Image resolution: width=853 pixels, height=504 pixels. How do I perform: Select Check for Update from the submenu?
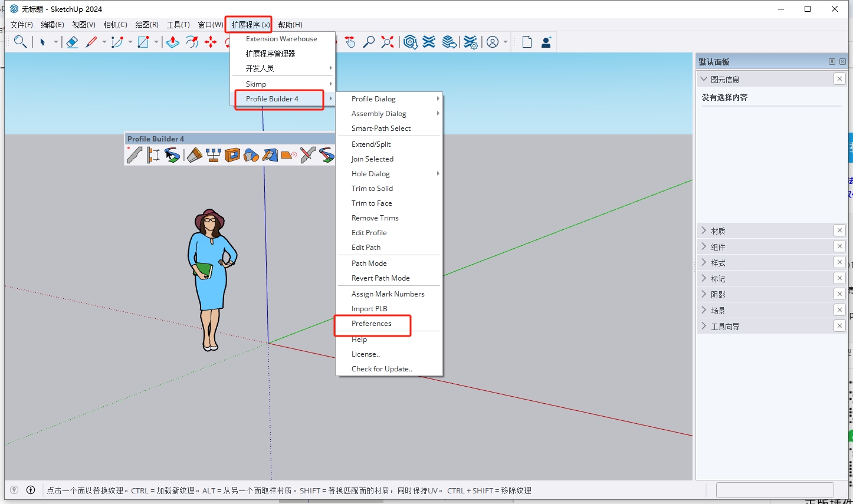[381, 368]
